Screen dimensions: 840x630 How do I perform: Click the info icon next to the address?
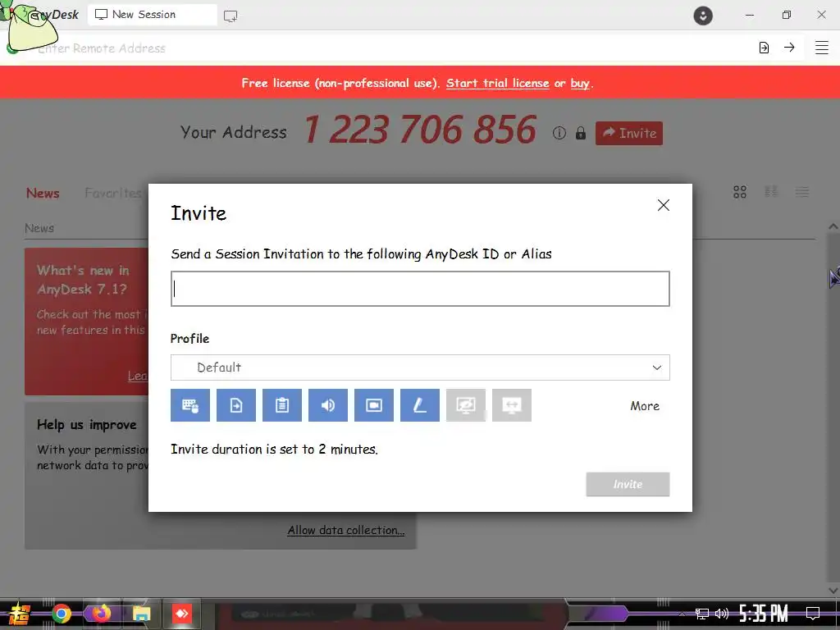(x=559, y=133)
